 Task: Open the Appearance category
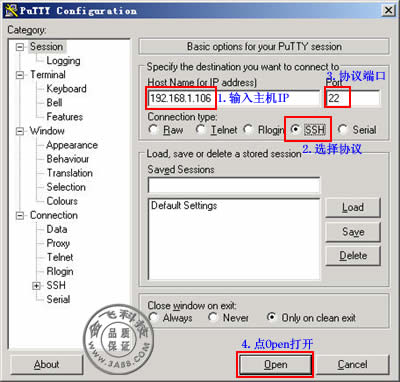(72, 145)
